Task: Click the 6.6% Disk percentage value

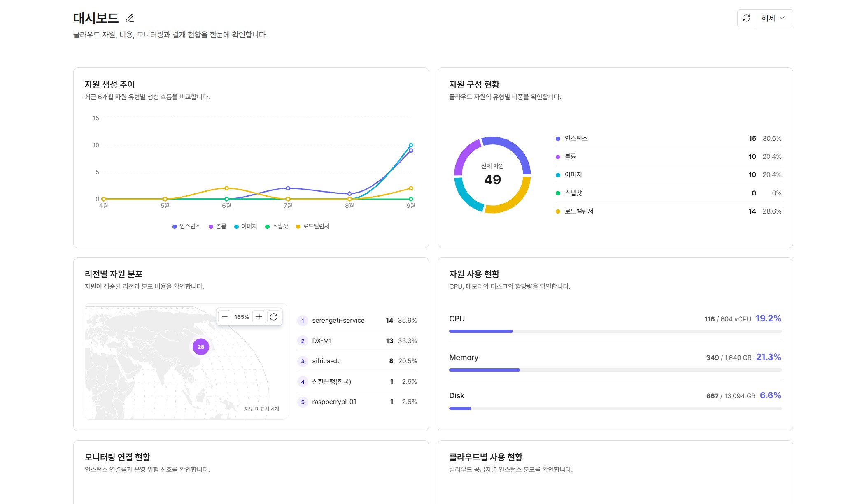Action: coord(770,395)
